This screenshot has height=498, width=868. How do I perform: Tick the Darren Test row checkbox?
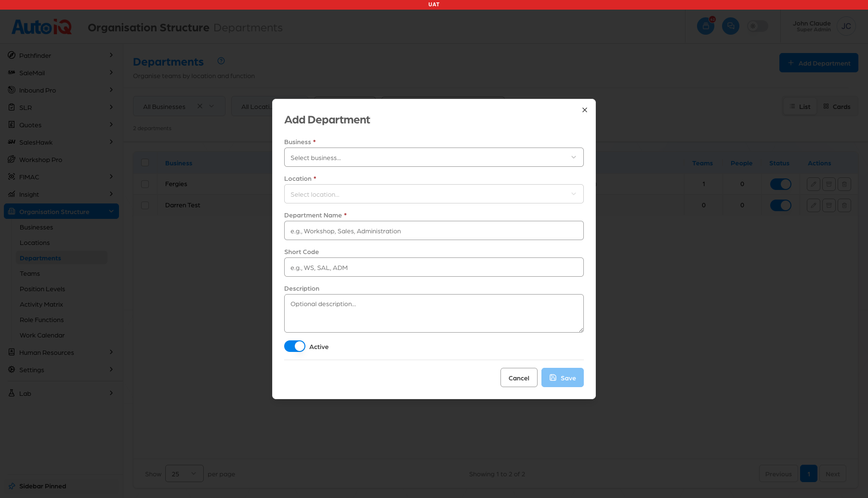pyautogui.click(x=145, y=205)
